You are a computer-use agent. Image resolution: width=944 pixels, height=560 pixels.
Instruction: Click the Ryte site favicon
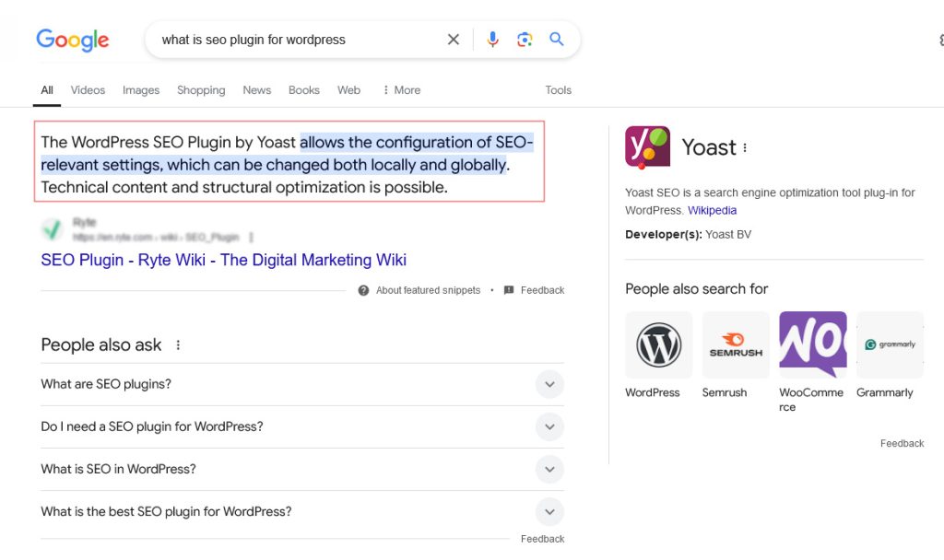click(x=53, y=229)
